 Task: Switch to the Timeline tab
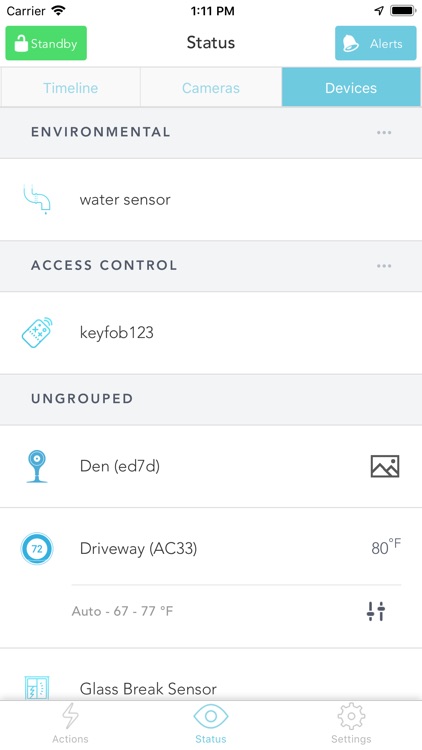tap(70, 88)
